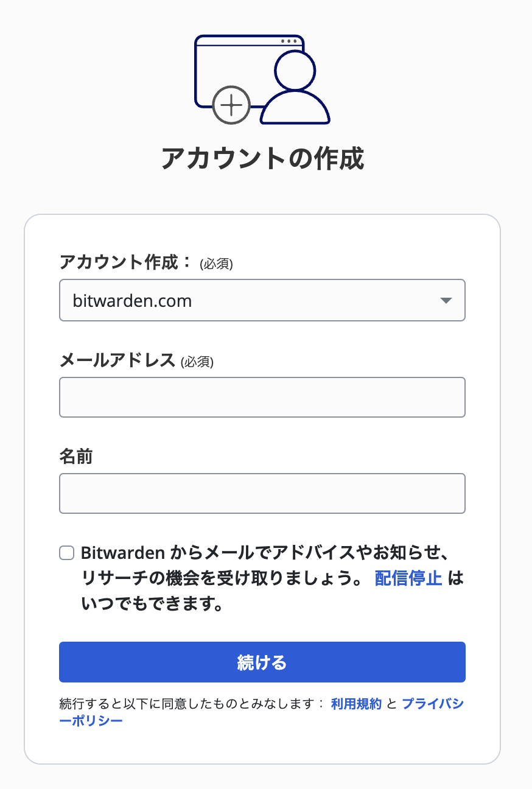The height and width of the screenshot is (789, 532).
Task: Open the 配信停止 link
Action: pyautogui.click(x=408, y=579)
